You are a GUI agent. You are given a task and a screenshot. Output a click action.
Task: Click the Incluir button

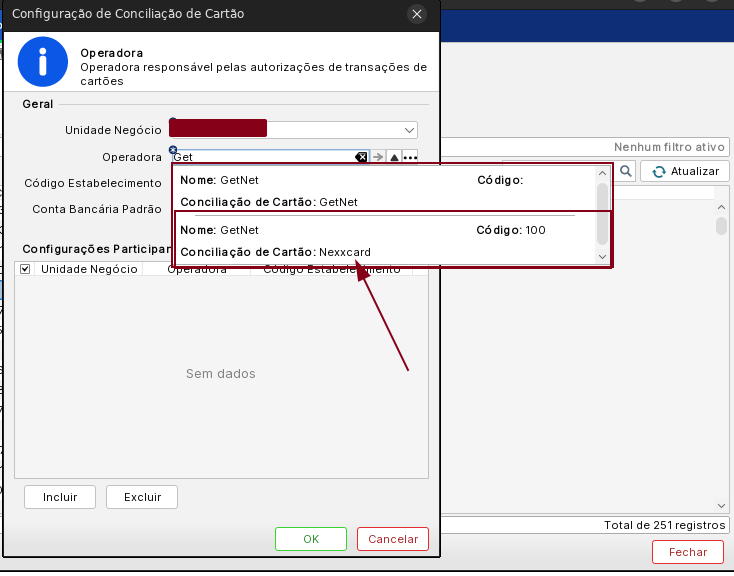[x=60, y=497]
